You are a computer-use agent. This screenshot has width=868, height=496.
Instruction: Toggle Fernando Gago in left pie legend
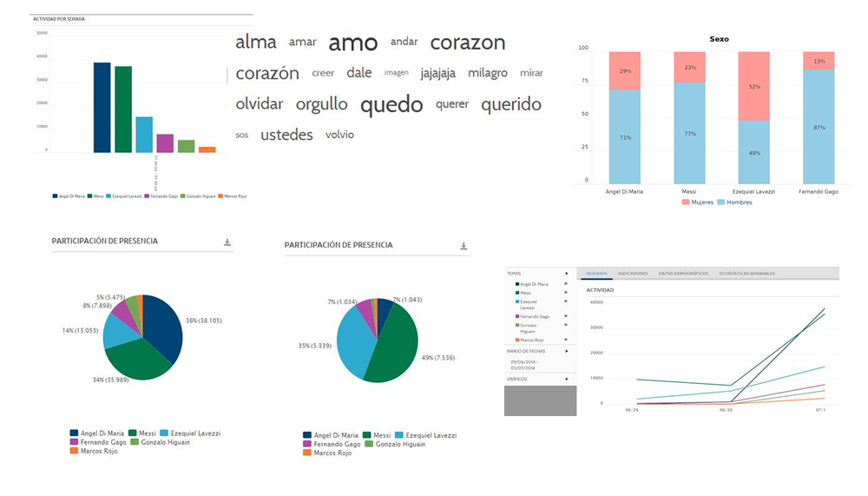click(x=98, y=442)
